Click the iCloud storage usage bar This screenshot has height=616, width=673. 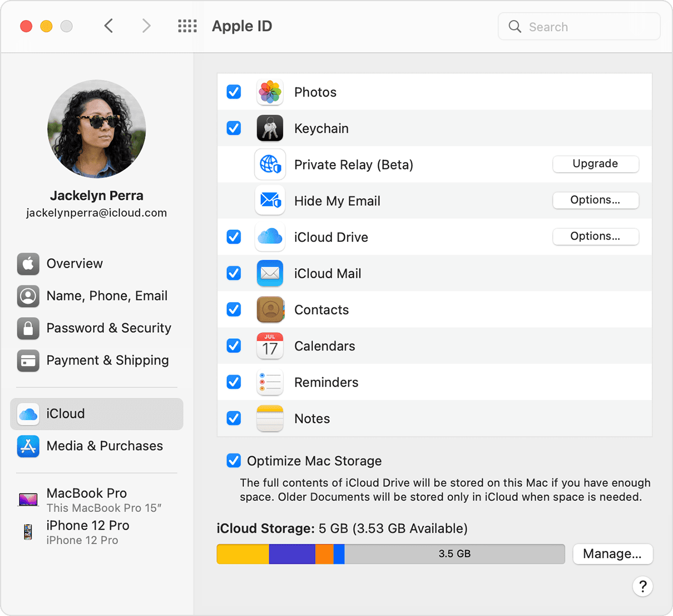[391, 554]
